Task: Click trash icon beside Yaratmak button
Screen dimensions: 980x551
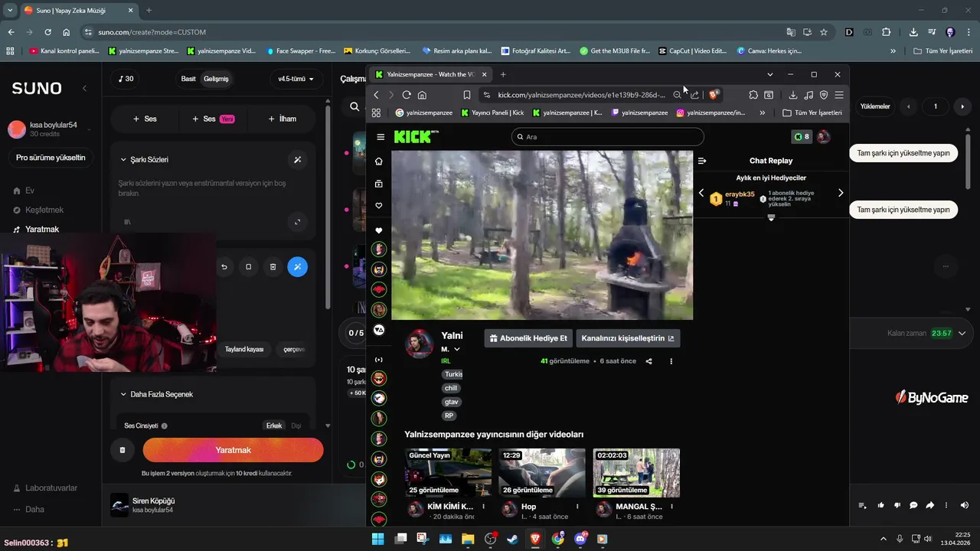Action: coord(122,450)
